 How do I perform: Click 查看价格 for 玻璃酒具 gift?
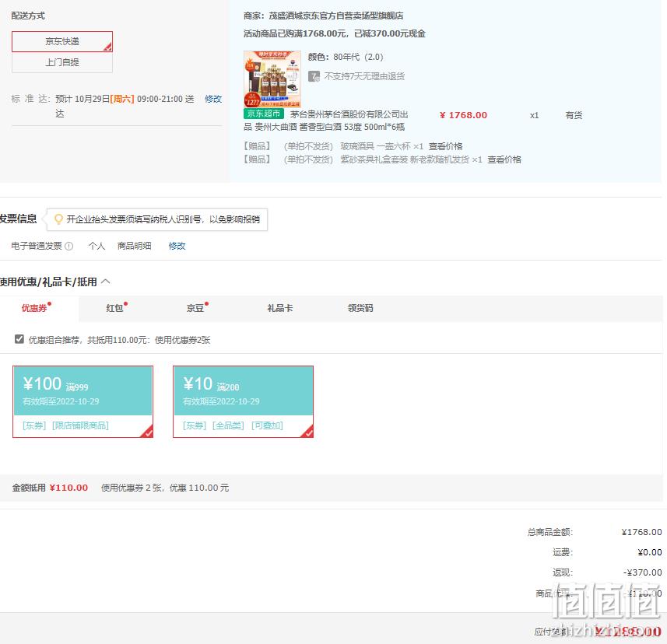click(445, 146)
